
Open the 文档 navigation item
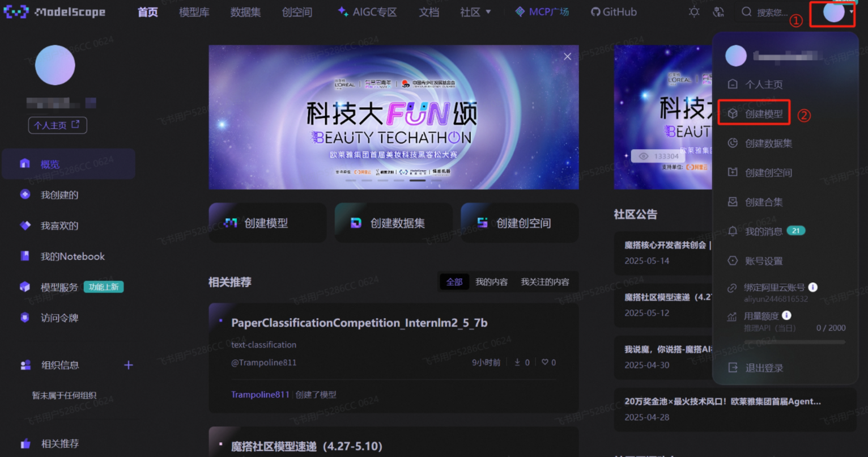click(x=429, y=12)
